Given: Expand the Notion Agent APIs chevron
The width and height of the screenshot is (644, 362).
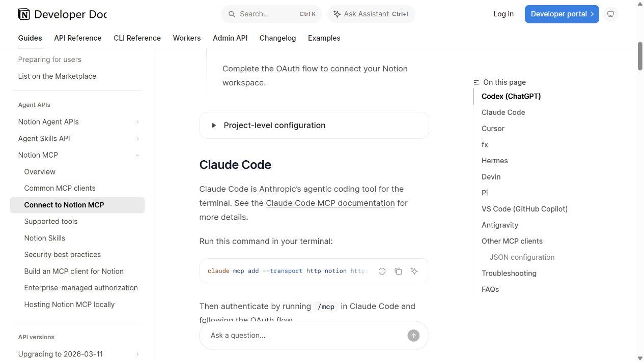Looking at the screenshot, I should pos(137,122).
